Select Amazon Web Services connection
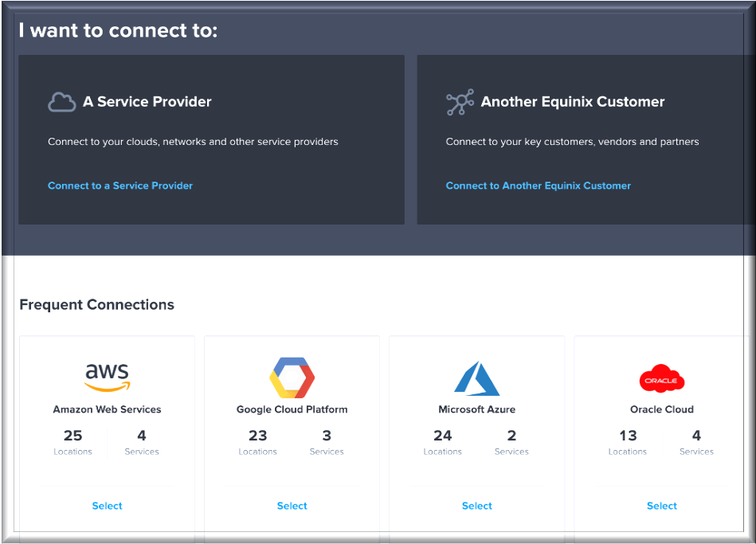The width and height of the screenshot is (756, 544). click(x=108, y=506)
